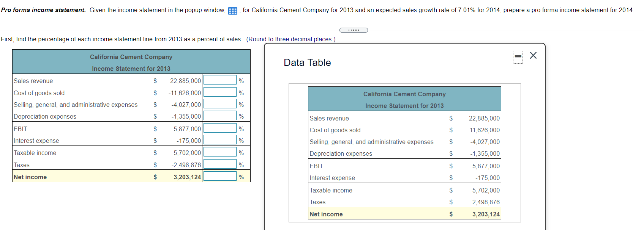Click Depreciation expenses in the left table

pos(45,116)
